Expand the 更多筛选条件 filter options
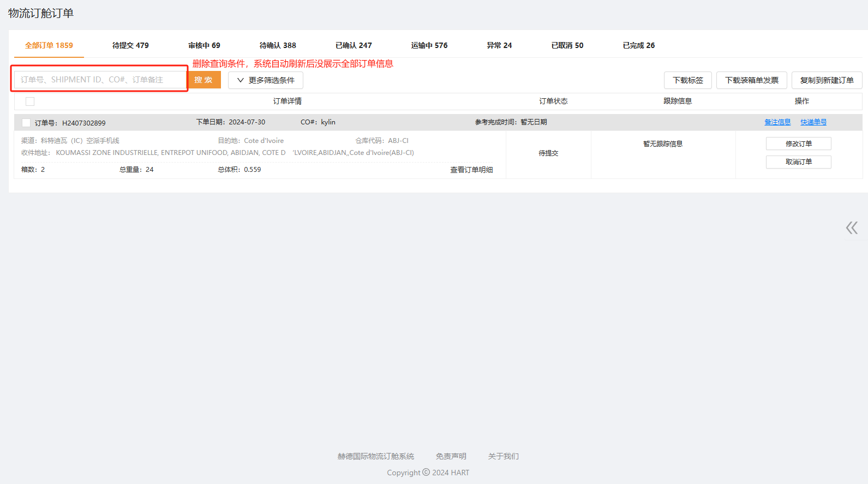The height and width of the screenshot is (484, 868). point(266,80)
